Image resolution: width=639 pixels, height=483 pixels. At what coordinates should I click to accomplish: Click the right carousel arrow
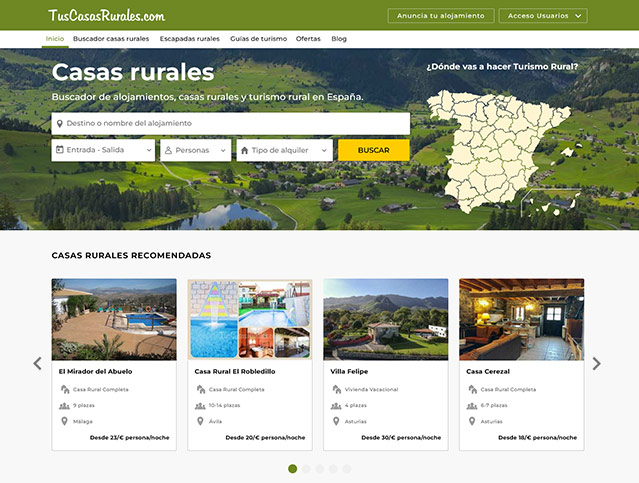597,364
